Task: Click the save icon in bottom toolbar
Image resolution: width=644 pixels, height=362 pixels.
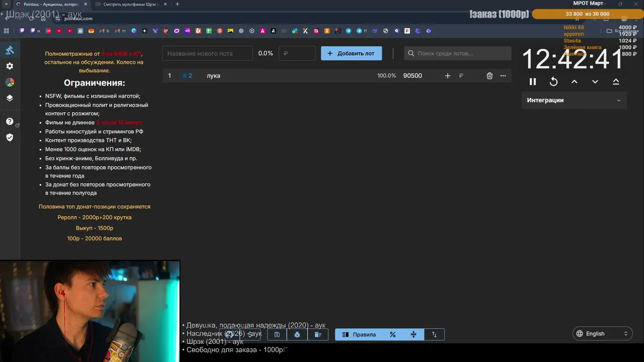Action: pyautogui.click(x=277, y=334)
